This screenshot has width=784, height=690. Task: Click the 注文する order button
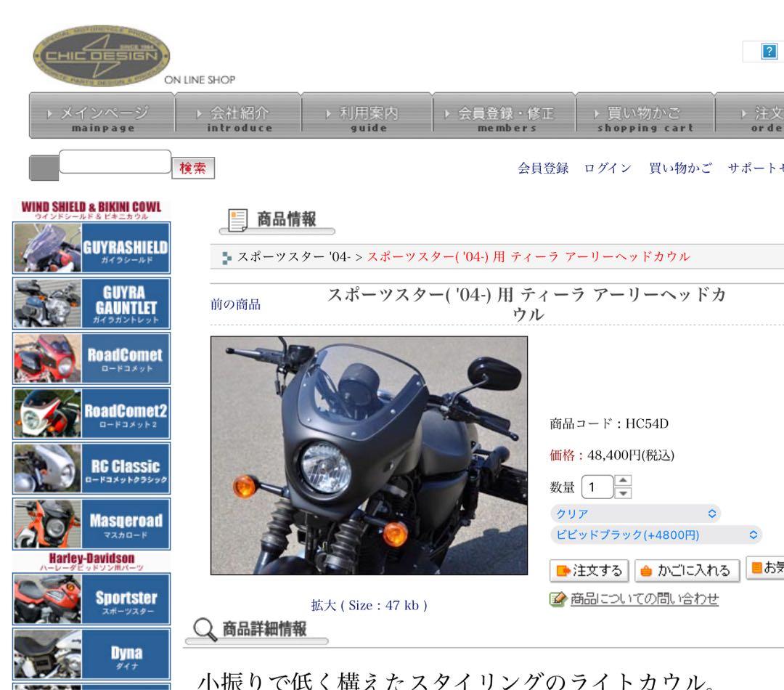pyautogui.click(x=589, y=571)
